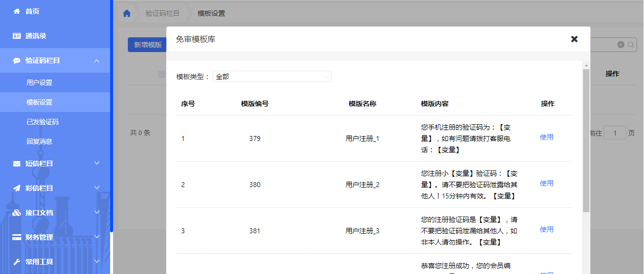Click the 接口文档 cubes icon

17,213
